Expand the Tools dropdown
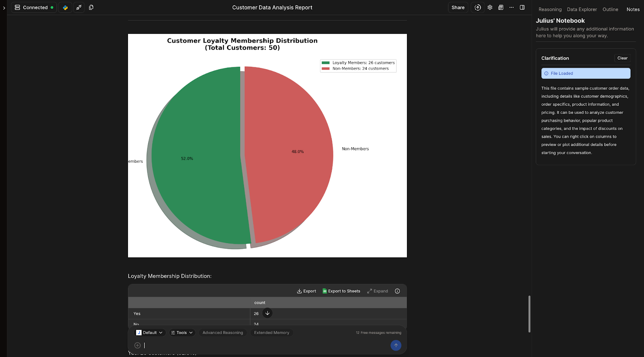644x357 pixels. pos(182,333)
